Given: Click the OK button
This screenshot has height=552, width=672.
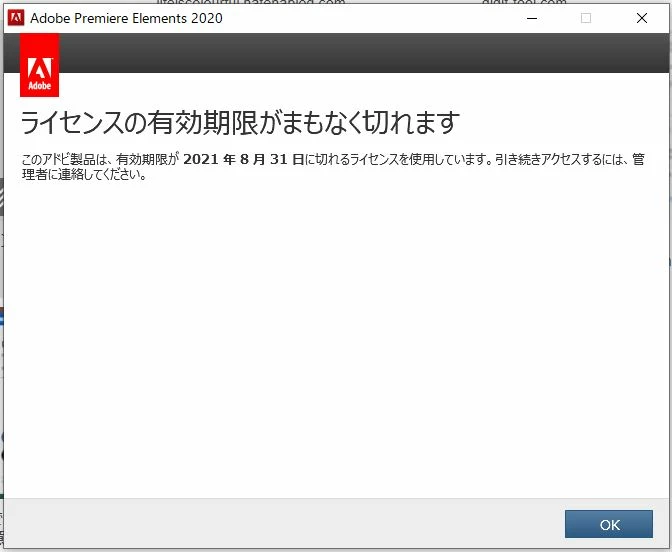Looking at the screenshot, I should (609, 524).
